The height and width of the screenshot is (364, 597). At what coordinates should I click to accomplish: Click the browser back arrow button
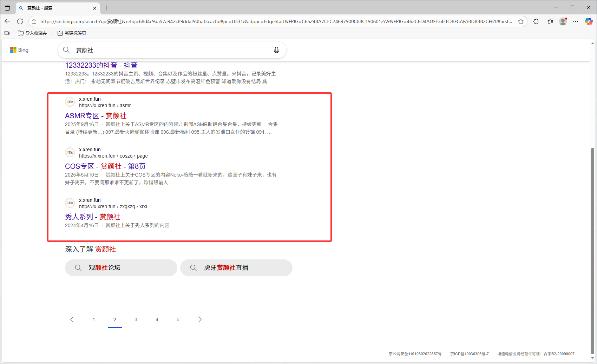pyautogui.click(x=7, y=21)
